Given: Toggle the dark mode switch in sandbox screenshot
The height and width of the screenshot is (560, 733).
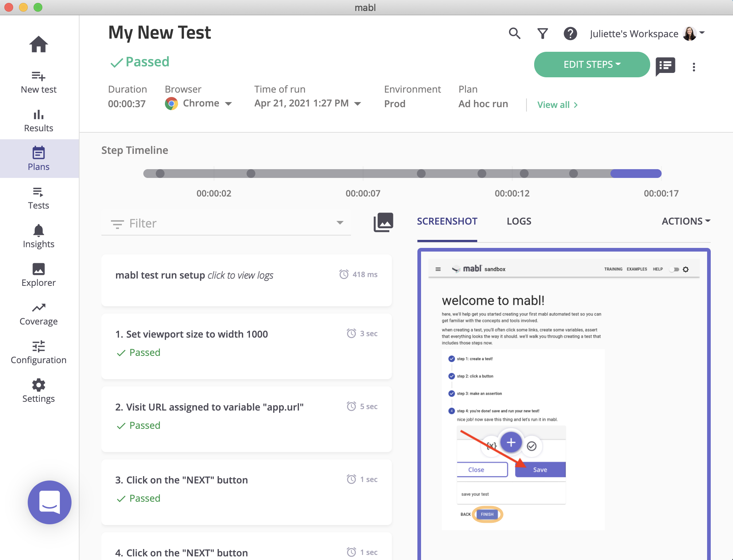Looking at the screenshot, I should click(675, 269).
